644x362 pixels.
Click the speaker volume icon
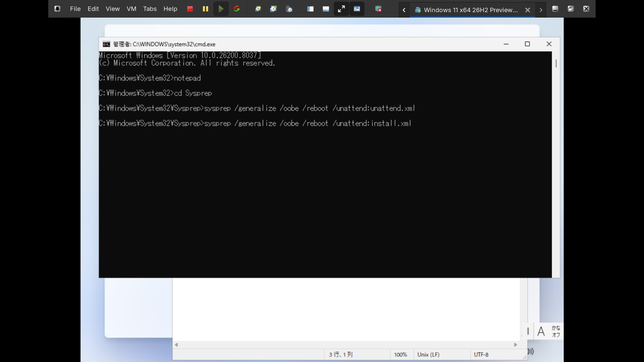531,351
